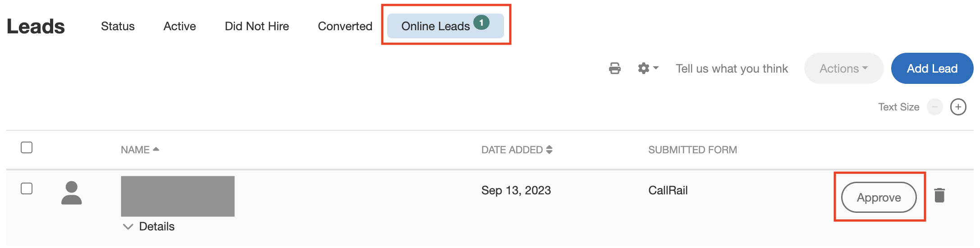The height and width of the screenshot is (248, 980).
Task: Open the gear settings dropdown
Action: click(x=648, y=69)
